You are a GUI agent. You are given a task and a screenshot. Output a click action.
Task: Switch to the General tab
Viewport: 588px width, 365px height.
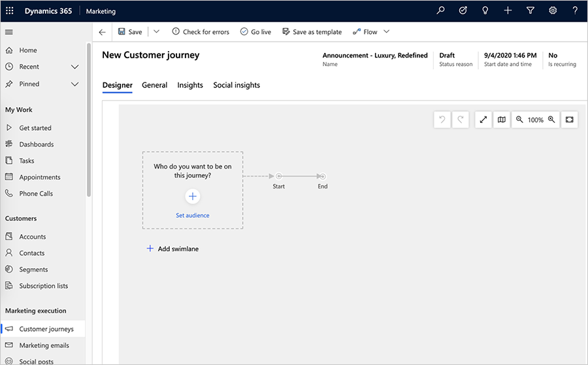[154, 85]
